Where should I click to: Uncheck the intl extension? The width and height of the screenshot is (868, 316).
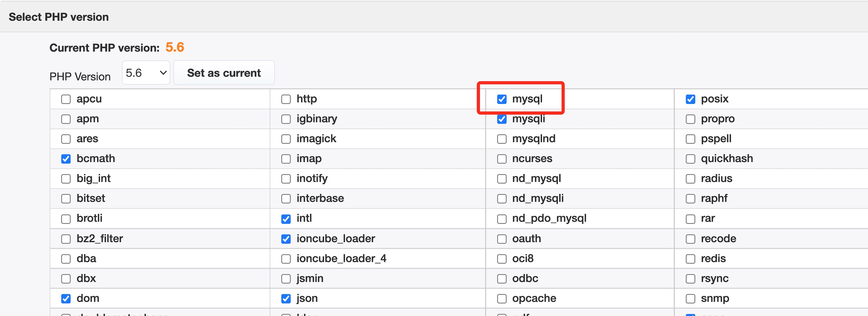(286, 219)
